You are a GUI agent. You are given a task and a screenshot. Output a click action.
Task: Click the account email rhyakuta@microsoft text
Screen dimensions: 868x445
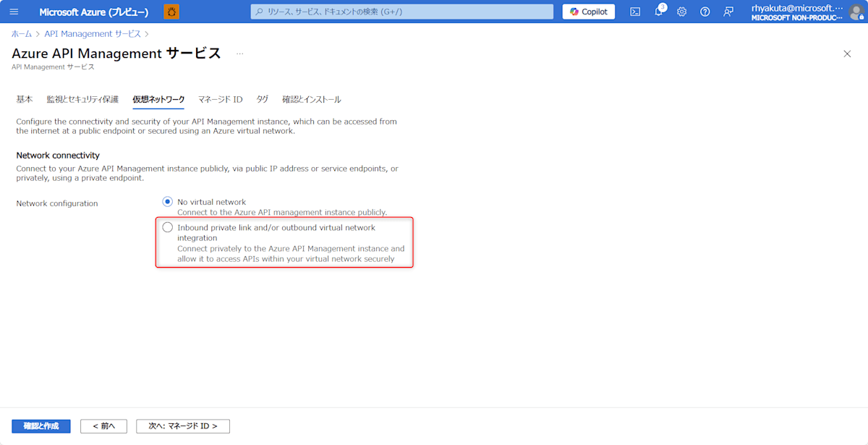coord(797,8)
